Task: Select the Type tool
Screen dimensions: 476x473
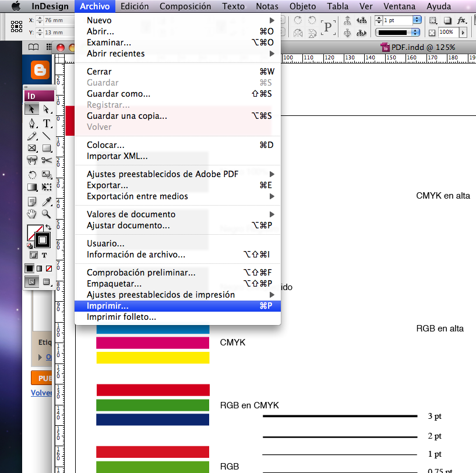Action: coord(46,123)
